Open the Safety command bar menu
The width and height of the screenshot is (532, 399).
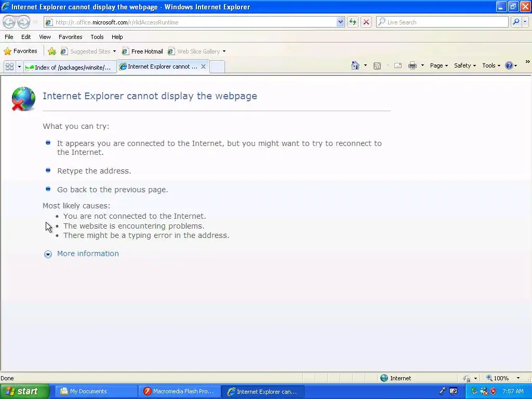(x=465, y=65)
